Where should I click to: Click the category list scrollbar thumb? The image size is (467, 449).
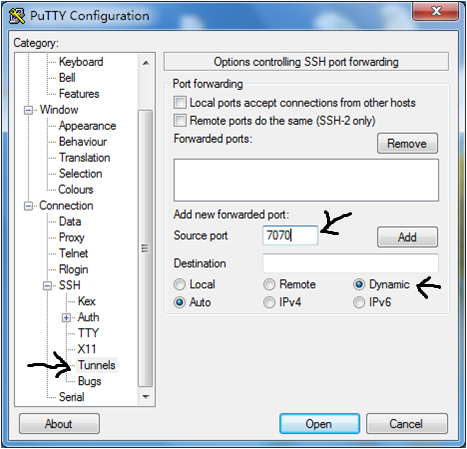[x=145, y=248]
